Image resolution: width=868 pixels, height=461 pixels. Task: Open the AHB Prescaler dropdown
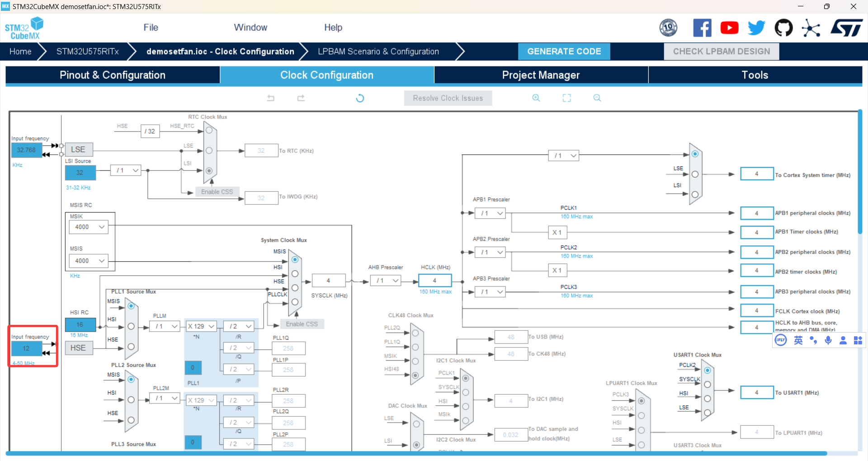386,281
